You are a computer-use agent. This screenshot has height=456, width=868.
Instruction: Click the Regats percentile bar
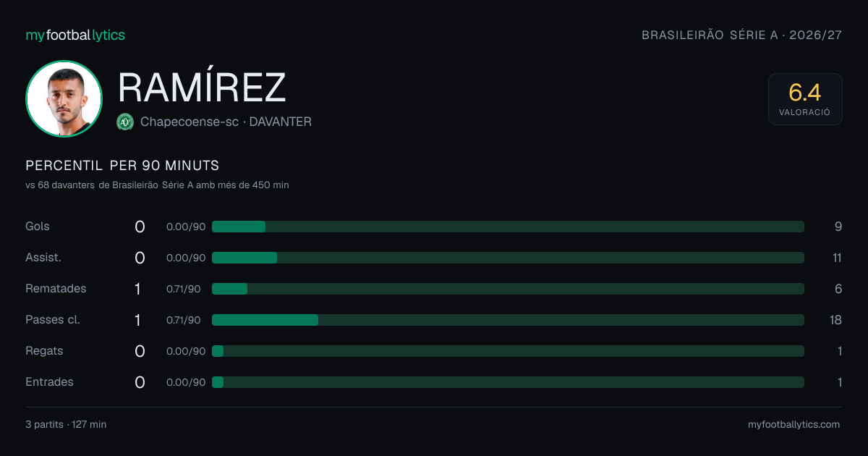[508, 351]
